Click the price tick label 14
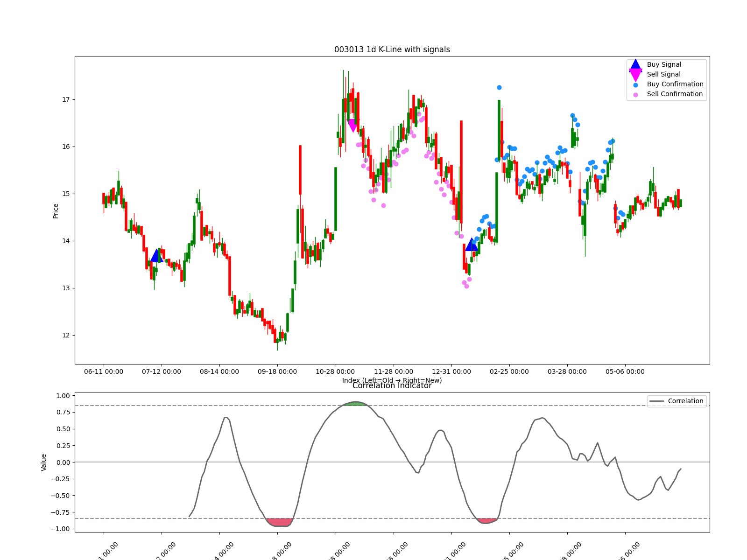The image size is (747, 560). (x=65, y=241)
